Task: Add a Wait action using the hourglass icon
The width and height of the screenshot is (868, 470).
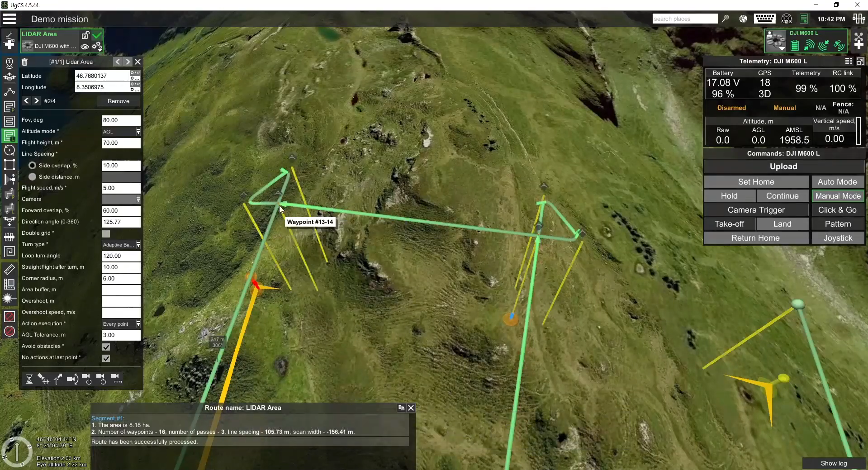Action: point(29,379)
